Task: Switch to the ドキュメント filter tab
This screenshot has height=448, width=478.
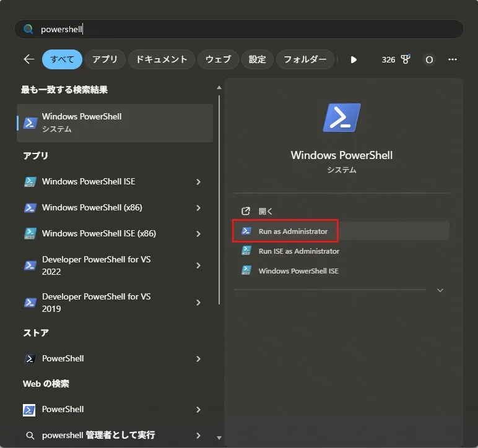Action: [x=162, y=59]
